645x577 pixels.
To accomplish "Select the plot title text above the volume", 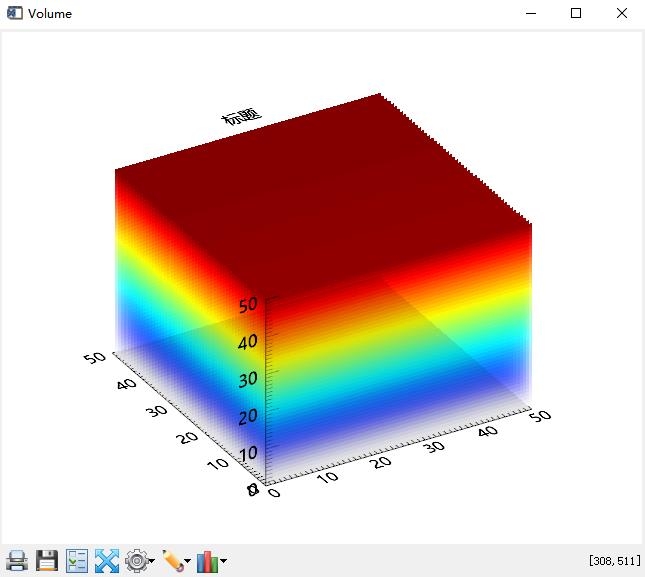I will (241, 116).
